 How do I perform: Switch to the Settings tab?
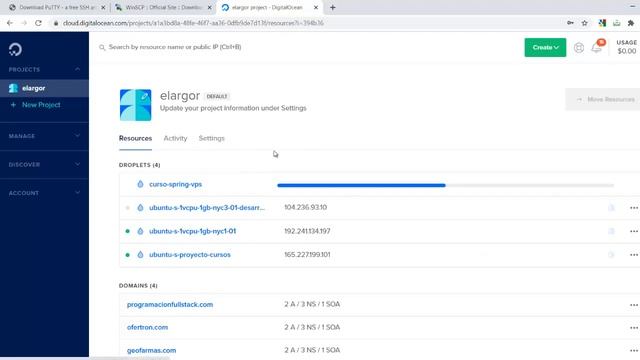211,138
